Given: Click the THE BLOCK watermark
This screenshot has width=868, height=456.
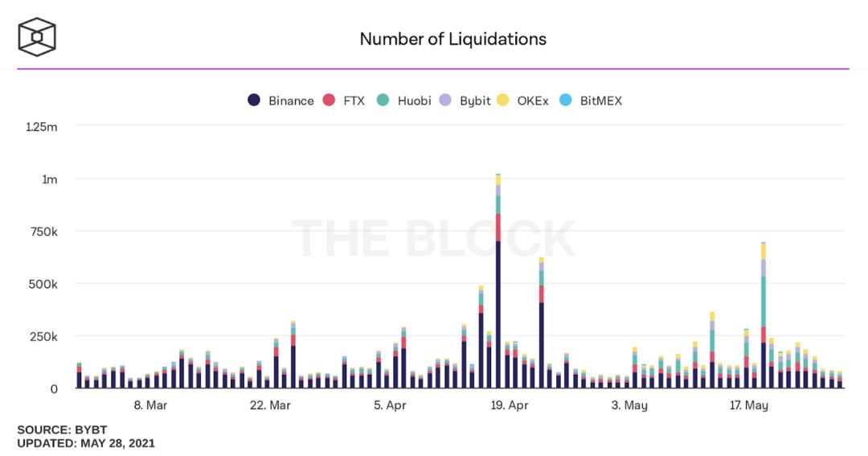Looking at the screenshot, I should tap(433, 239).
